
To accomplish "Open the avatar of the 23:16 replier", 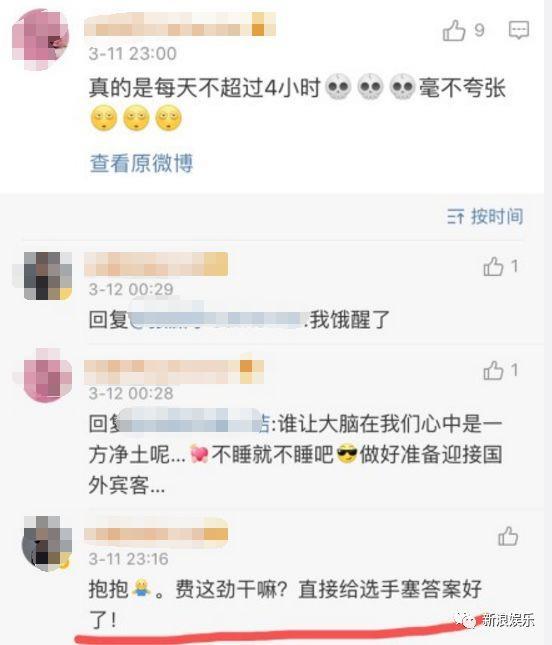I will click(47, 543).
